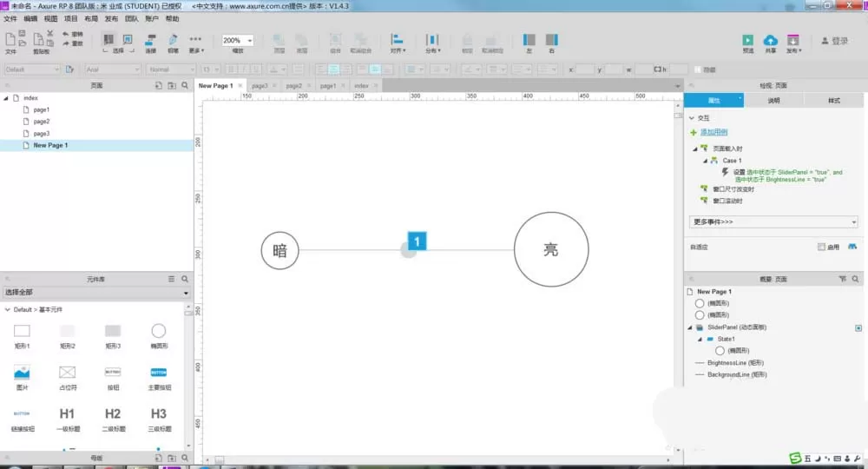Open the 视图 menu
This screenshot has width=868, height=469.
pos(51,19)
